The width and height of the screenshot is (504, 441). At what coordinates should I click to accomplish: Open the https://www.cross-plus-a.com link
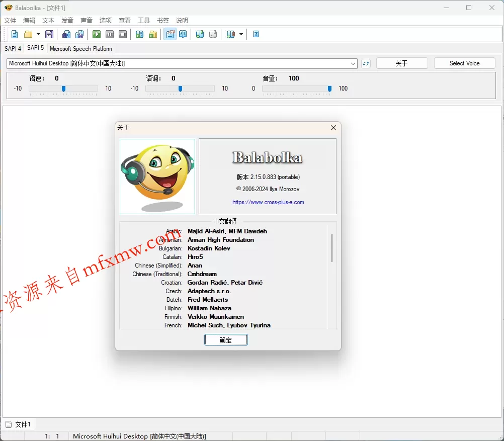tap(268, 202)
